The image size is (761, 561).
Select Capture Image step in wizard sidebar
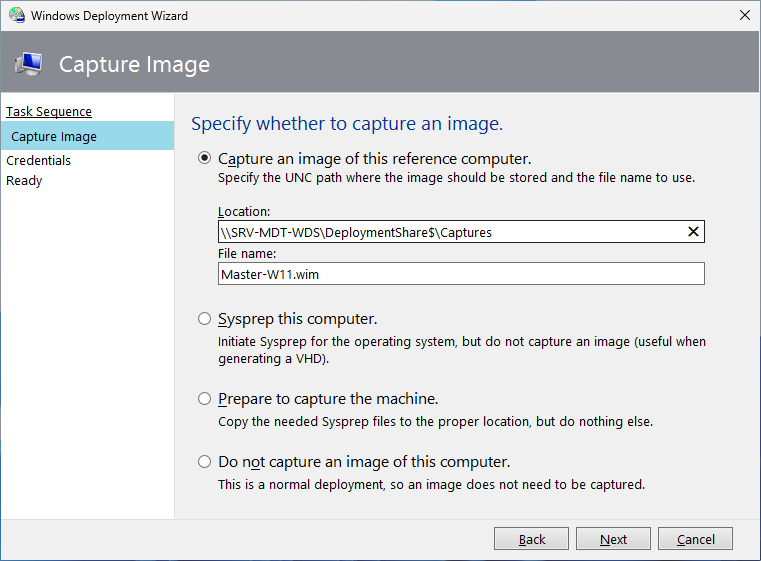tap(87, 136)
